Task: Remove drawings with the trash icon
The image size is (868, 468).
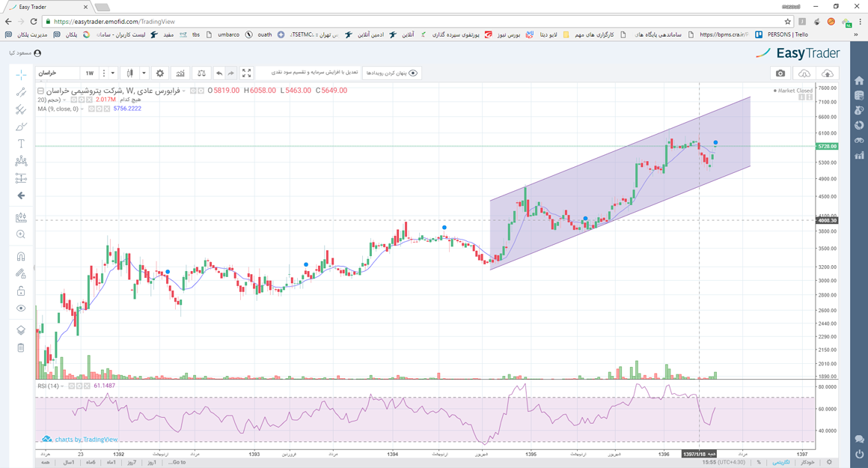Action: [21, 347]
